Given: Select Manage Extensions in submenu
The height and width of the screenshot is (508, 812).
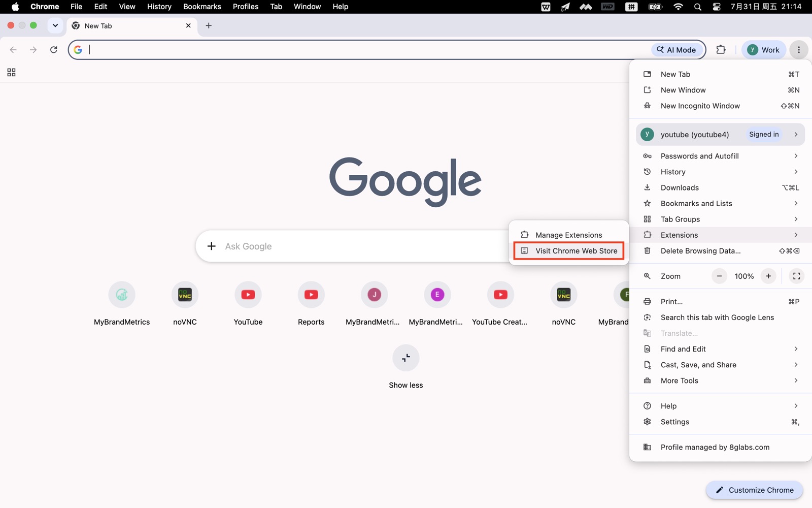Looking at the screenshot, I should point(568,235).
